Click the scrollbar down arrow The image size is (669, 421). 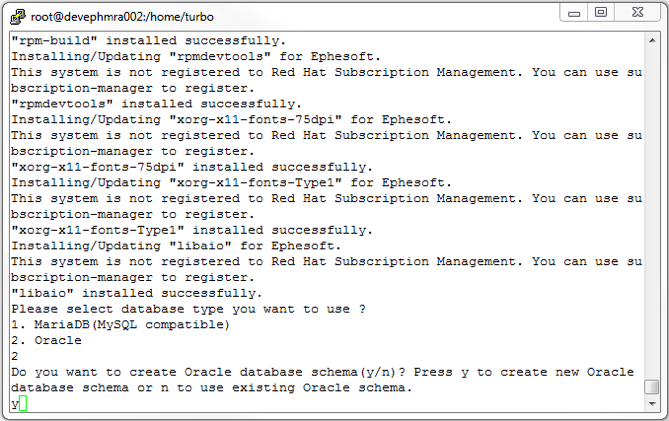coord(652,404)
